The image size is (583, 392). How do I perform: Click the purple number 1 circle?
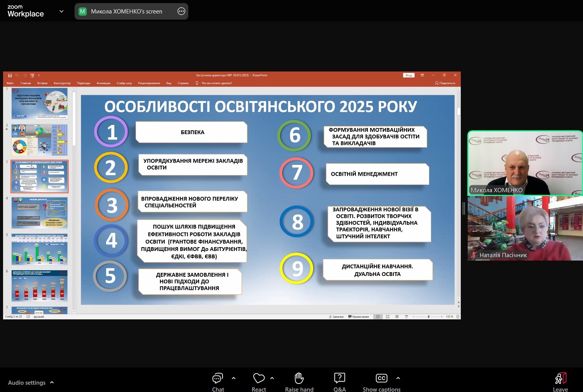tap(111, 132)
